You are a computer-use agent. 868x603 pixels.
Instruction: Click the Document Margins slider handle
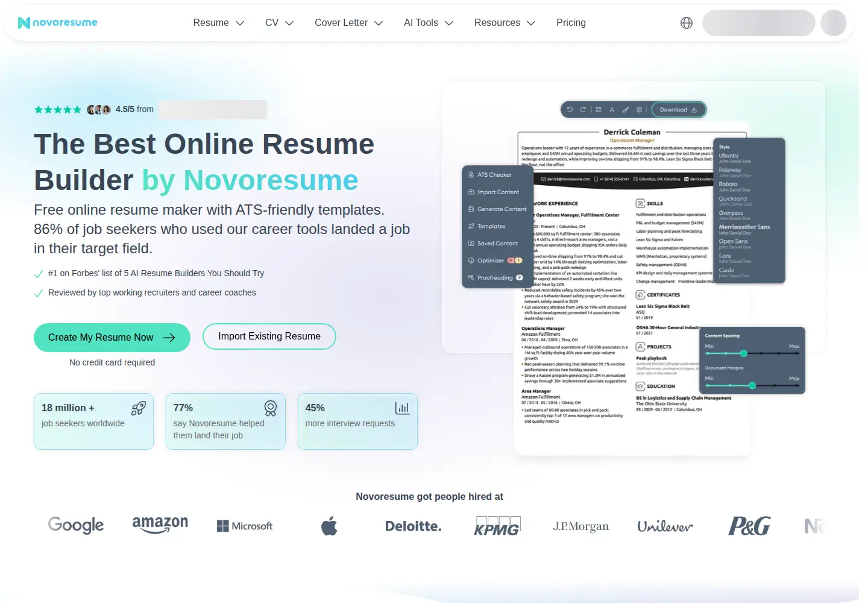(752, 385)
